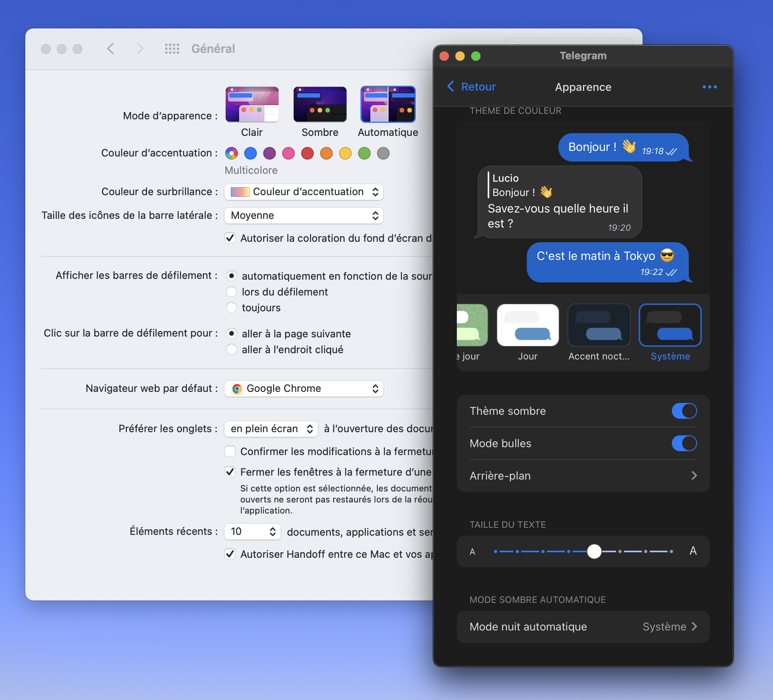773x700 pixels.
Task: Click the text size slider handle
Action: [594, 551]
